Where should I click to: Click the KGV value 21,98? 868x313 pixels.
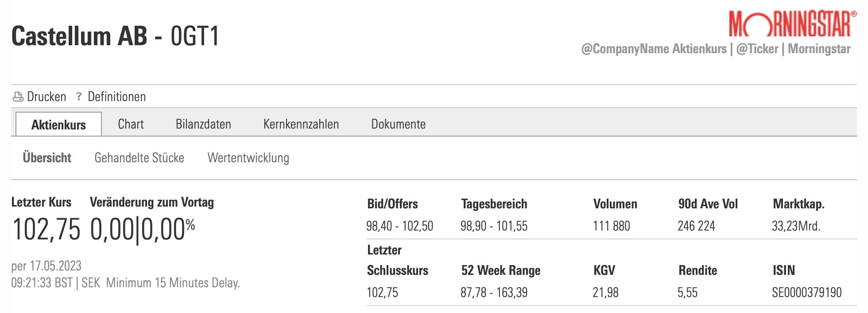[605, 293]
